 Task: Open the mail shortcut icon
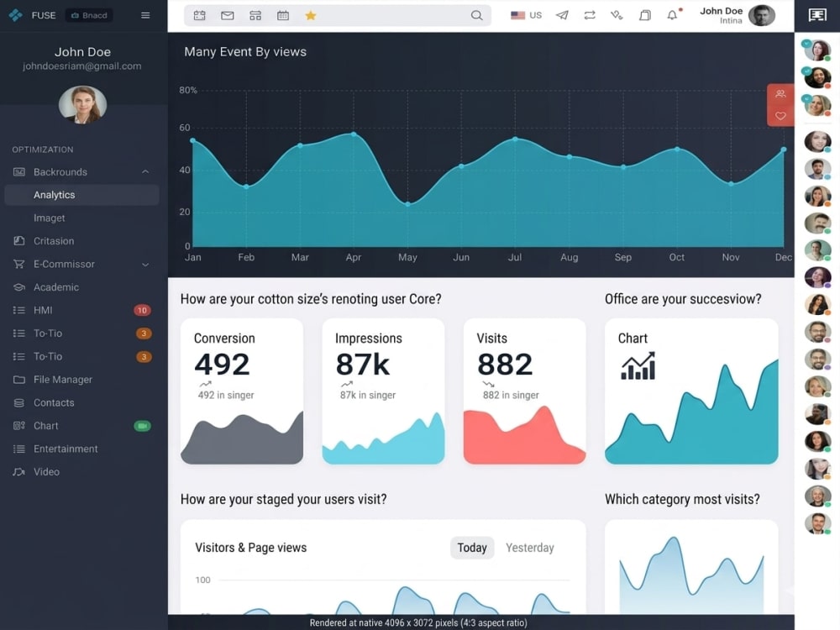(227, 15)
